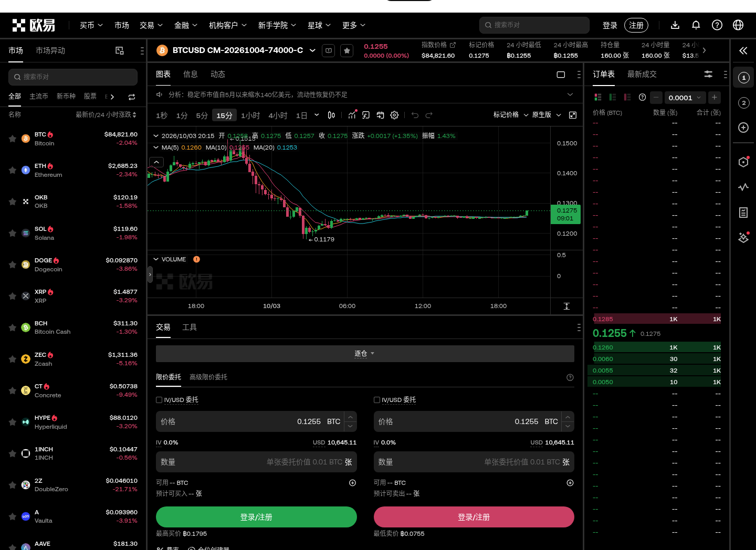This screenshot has height=550, width=756.
Task: Switch to the 信息 tab above chart
Action: 191,75
